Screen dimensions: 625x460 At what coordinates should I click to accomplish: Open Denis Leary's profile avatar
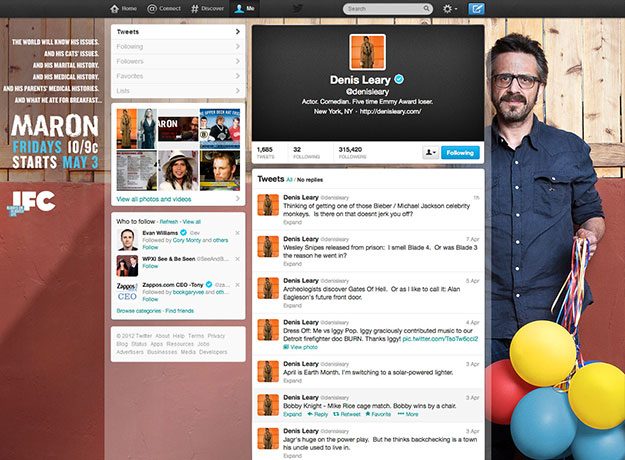[x=368, y=52]
